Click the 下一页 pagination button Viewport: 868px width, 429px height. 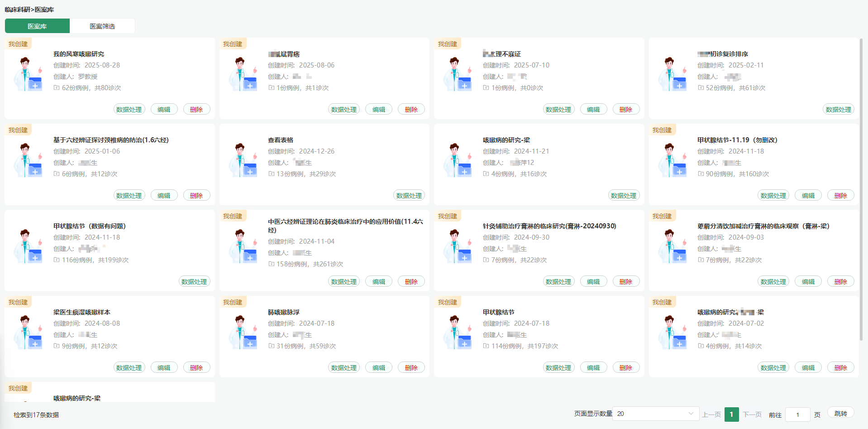coord(752,414)
